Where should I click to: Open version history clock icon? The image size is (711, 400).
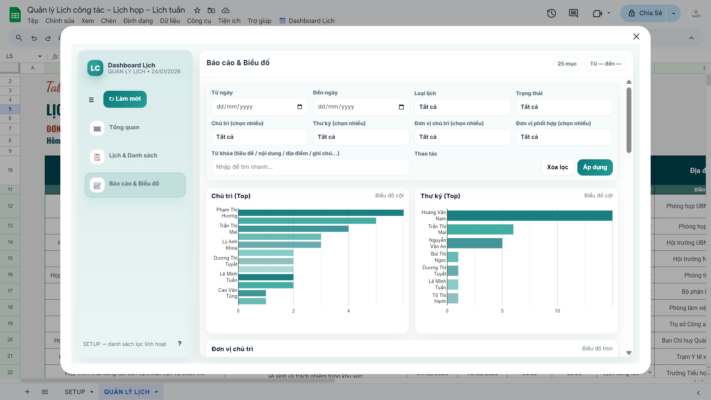point(551,13)
